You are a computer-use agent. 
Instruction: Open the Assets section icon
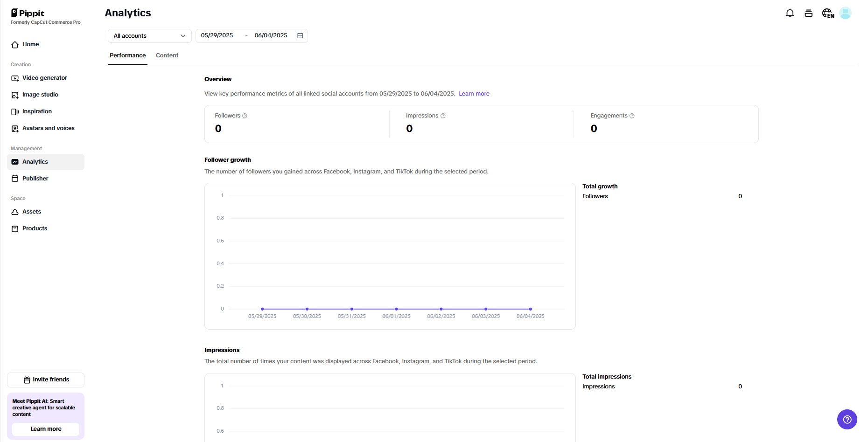point(14,211)
